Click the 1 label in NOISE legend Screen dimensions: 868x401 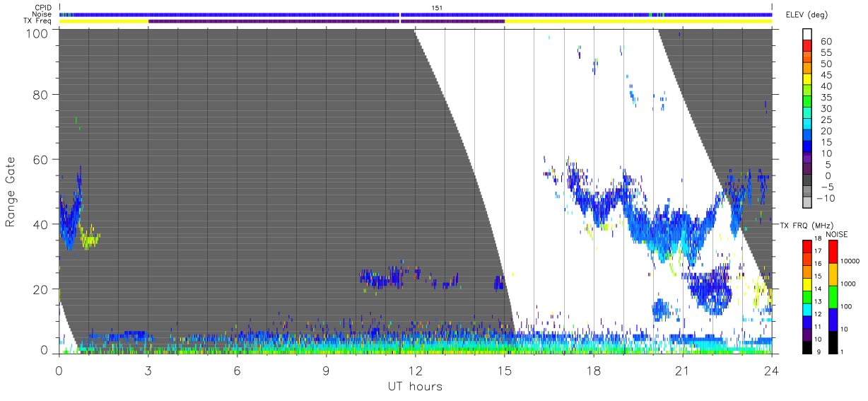pyautogui.click(x=843, y=351)
